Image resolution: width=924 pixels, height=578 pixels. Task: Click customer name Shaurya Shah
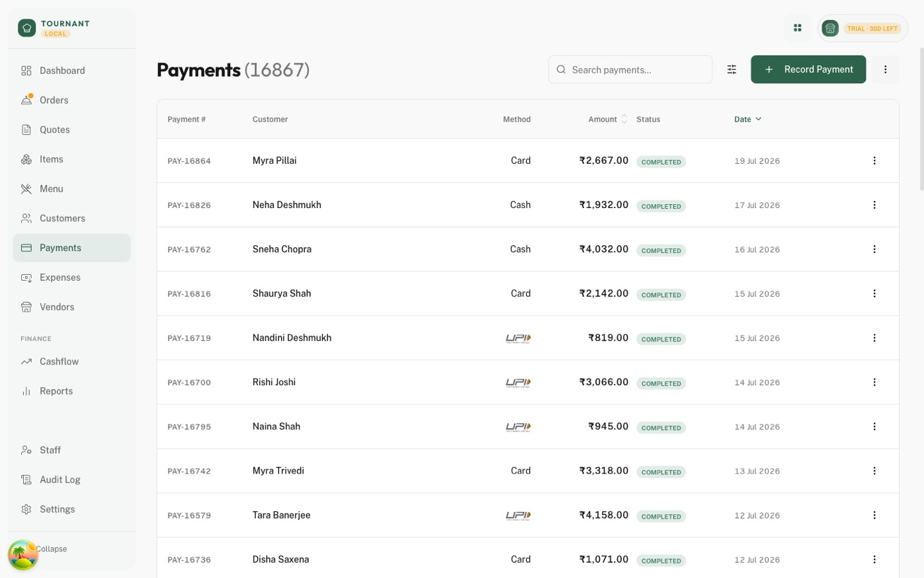pyautogui.click(x=282, y=293)
